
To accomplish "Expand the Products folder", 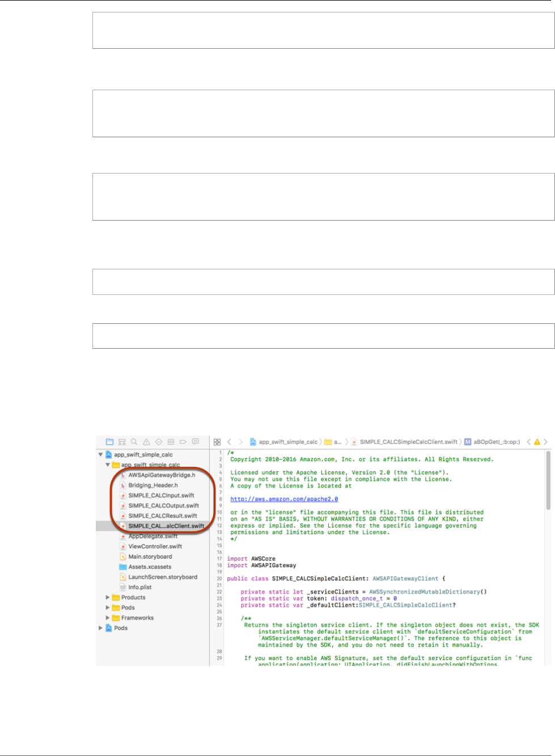I will [108, 598].
